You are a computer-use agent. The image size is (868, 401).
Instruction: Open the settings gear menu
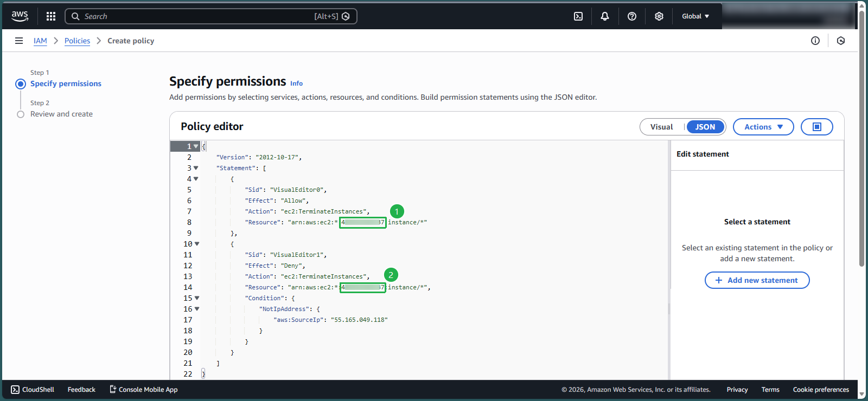tap(659, 16)
